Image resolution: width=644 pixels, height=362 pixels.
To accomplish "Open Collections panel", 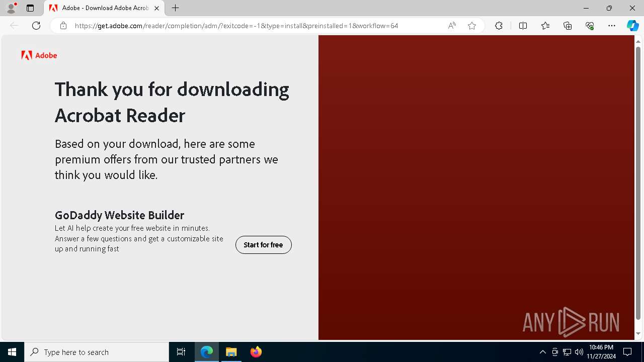I will tap(568, 26).
